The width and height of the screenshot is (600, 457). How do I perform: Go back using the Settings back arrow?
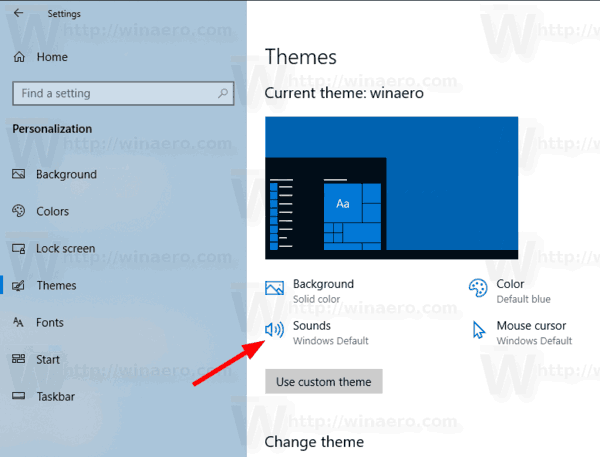pos(18,13)
